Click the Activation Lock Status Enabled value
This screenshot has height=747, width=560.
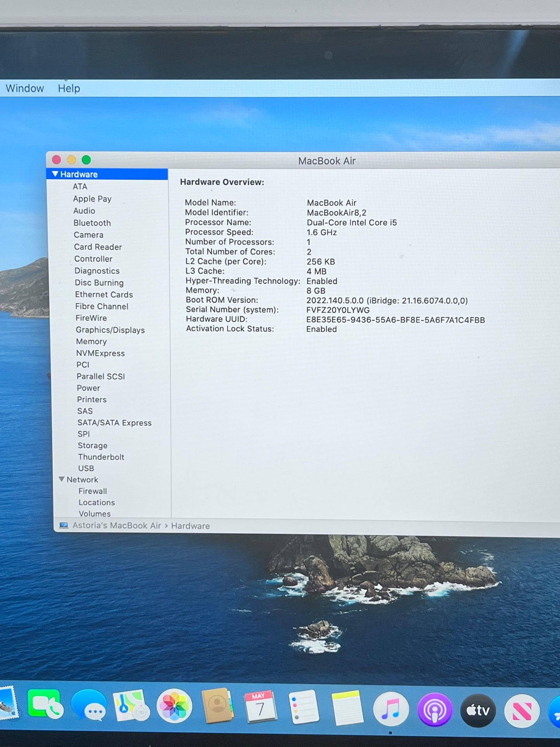tap(322, 329)
